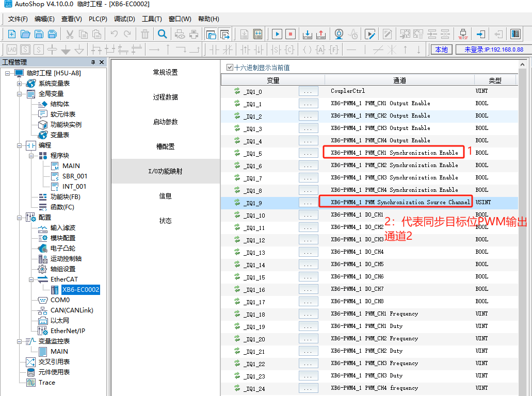Screen dimensions: 532x396
Task: Collapse the 配置 tree node
Action: click(19, 217)
